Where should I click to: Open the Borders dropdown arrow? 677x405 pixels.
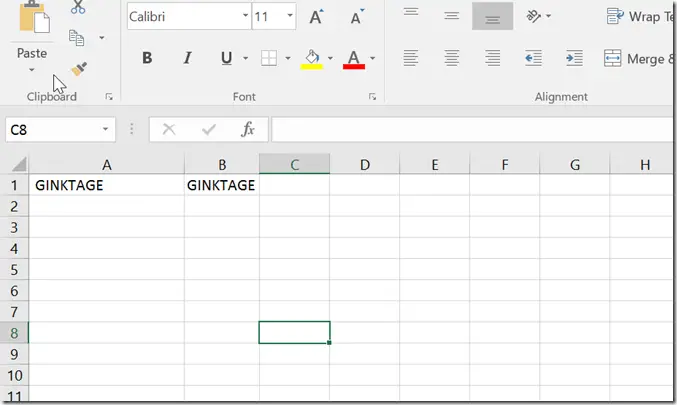tap(288, 58)
